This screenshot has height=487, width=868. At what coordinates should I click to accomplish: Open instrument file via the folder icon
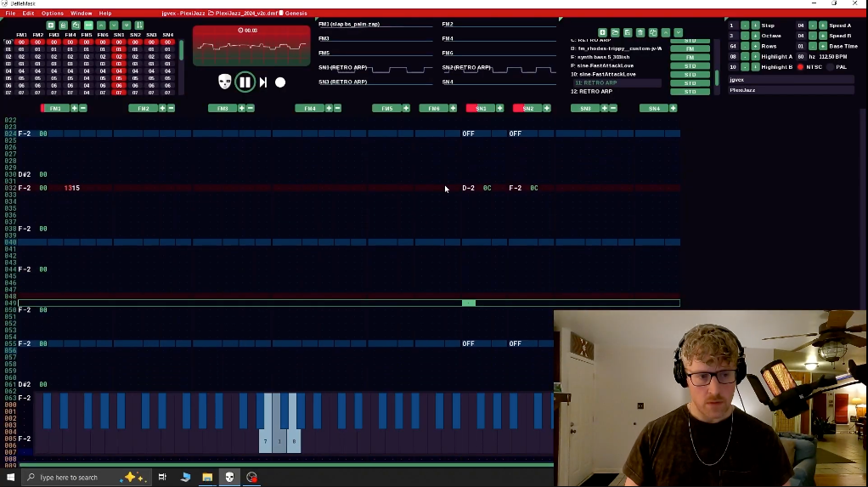(x=615, y=32)
